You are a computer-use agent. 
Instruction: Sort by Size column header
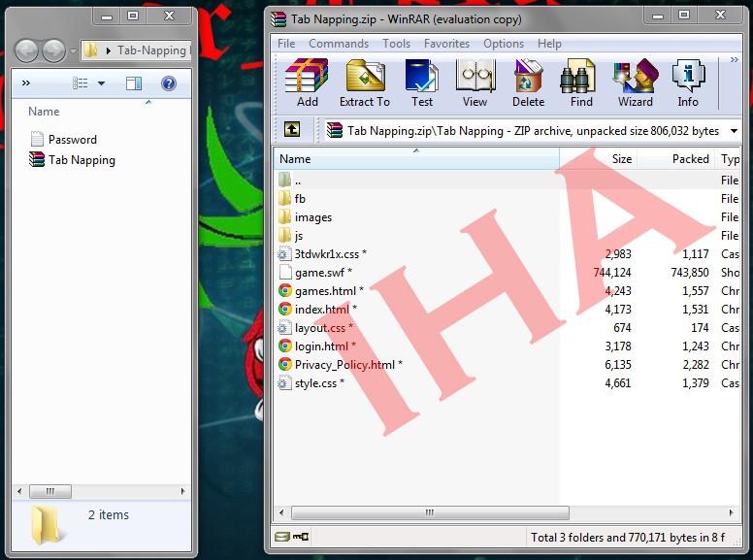(598, 159)
